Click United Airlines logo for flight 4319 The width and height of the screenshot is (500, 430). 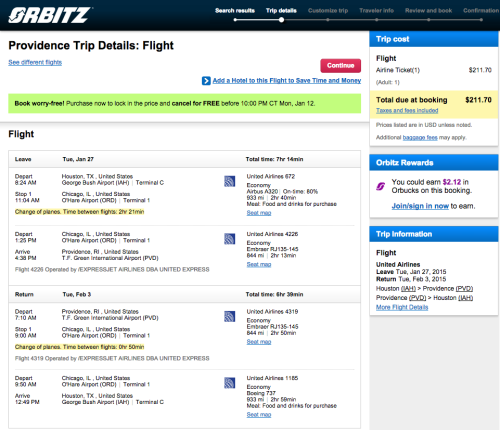[229, 316]
